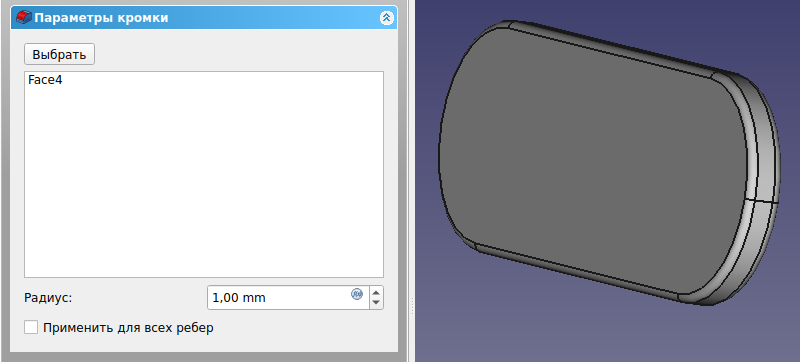
Task: Select the Face4 entry in the list
Action: pos(45,80)
